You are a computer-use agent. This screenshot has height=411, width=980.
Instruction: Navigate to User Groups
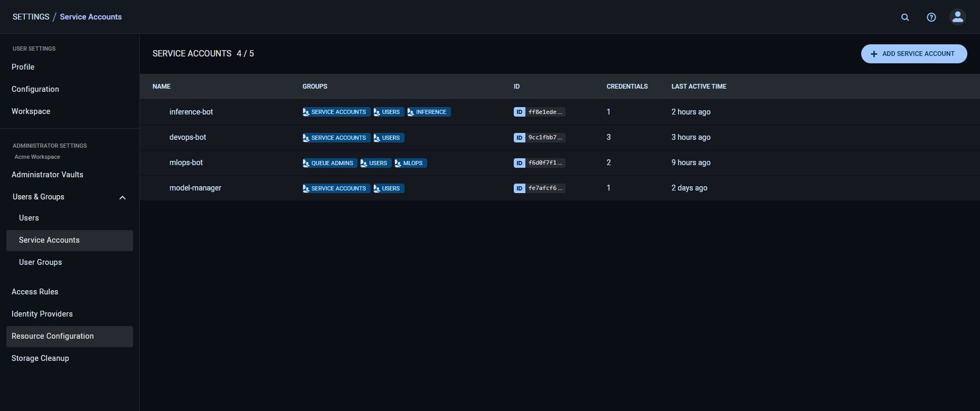click(41, 262)
